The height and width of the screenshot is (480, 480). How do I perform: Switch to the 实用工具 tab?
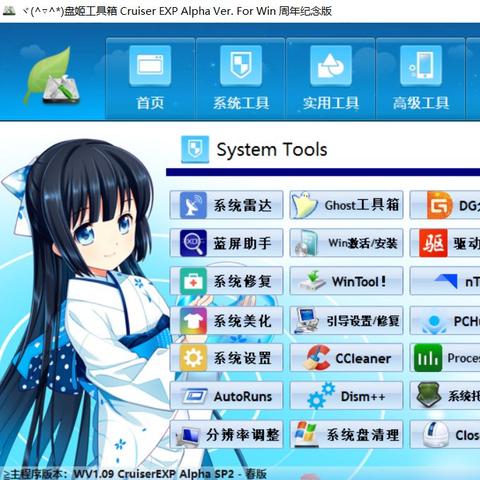330,79
